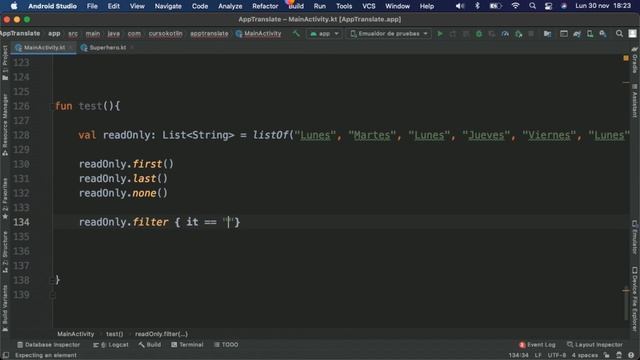
Task: Open the Logcat tool window
Action: pyautogui.click(x=111, y=345)
